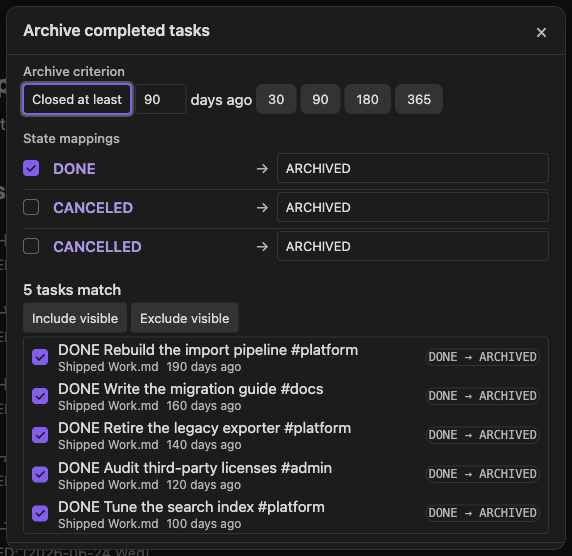
Task: Click the DONE → ARCHIVED badge for migration guide
Action: [x=482, y=396]
